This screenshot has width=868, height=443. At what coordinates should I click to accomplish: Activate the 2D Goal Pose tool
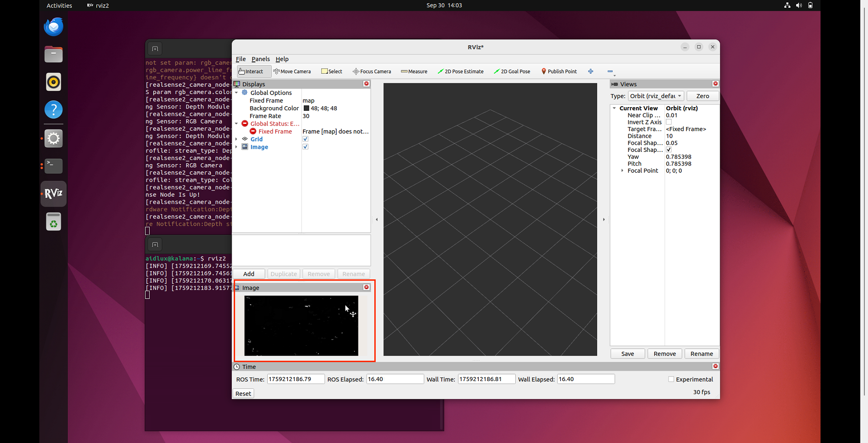pyautogui.click(x=512, y=71)
